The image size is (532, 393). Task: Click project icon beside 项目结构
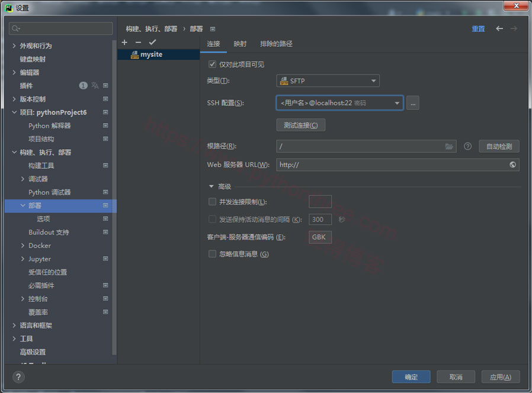pos(105,138)
